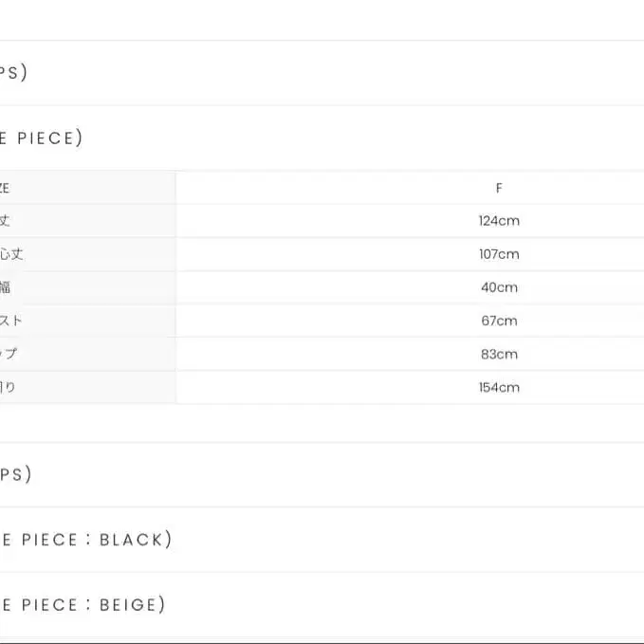Click the '心丈' row label
The width and height of the screenshot is (644, 644).
coord(10,254)
